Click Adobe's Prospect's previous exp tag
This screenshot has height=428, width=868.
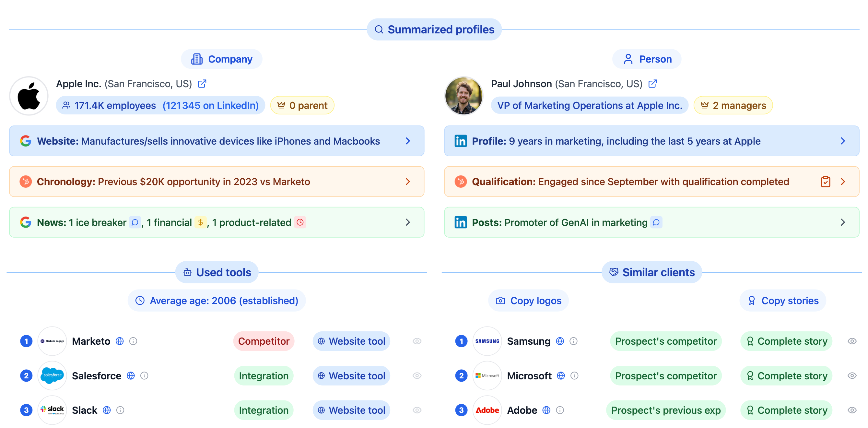tap(666, 410)
